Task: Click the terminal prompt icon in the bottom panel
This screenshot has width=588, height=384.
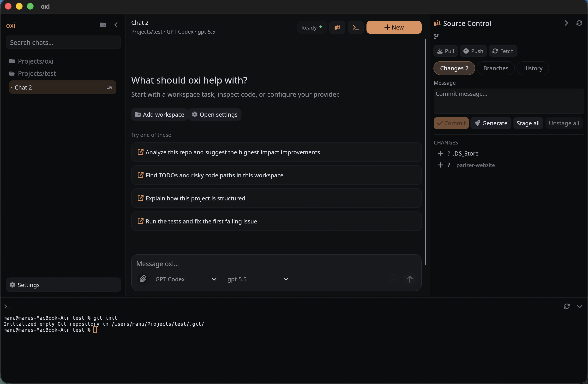Action: (7, 307)
